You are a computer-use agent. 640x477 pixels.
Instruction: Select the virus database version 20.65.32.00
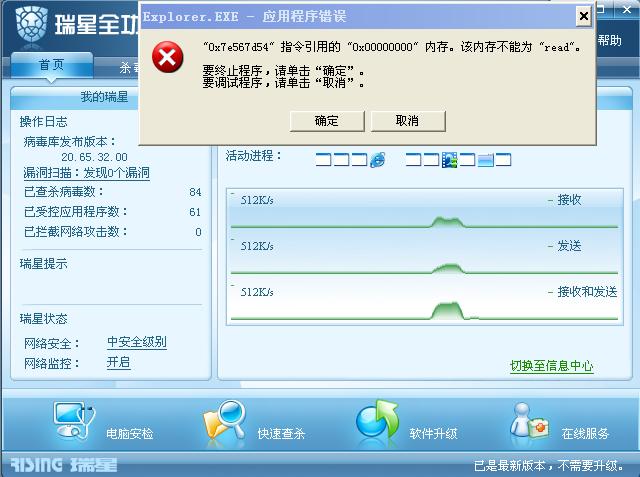[94, 157]
